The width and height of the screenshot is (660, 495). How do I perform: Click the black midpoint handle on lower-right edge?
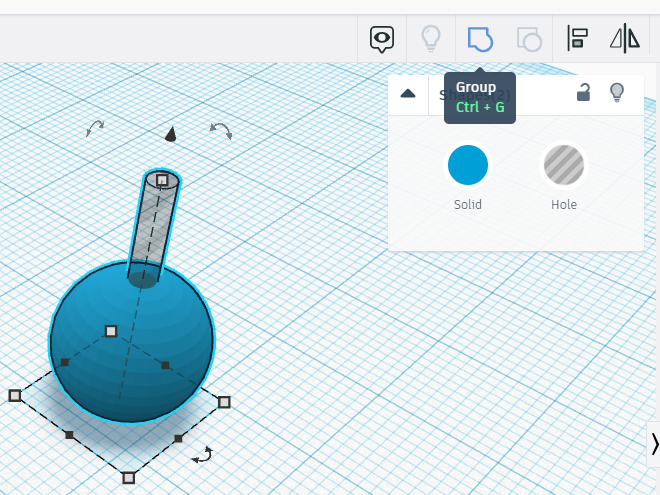click(178, 439)
